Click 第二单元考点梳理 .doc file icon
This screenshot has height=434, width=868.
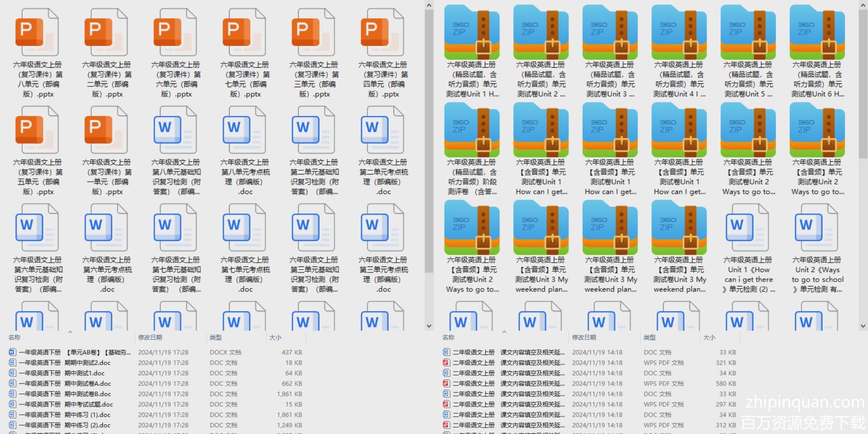(382, 131)
